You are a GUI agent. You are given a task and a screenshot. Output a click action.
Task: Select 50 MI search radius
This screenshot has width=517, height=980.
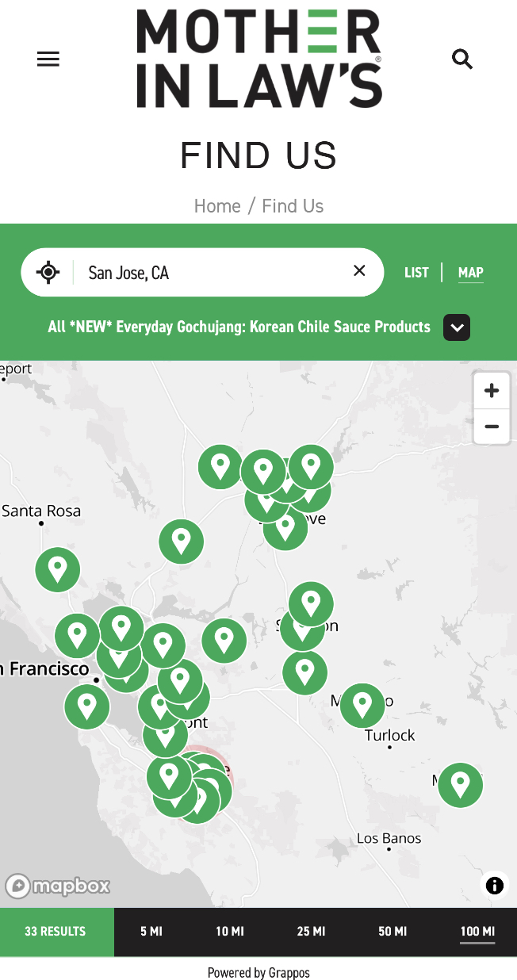coord(393,932)
